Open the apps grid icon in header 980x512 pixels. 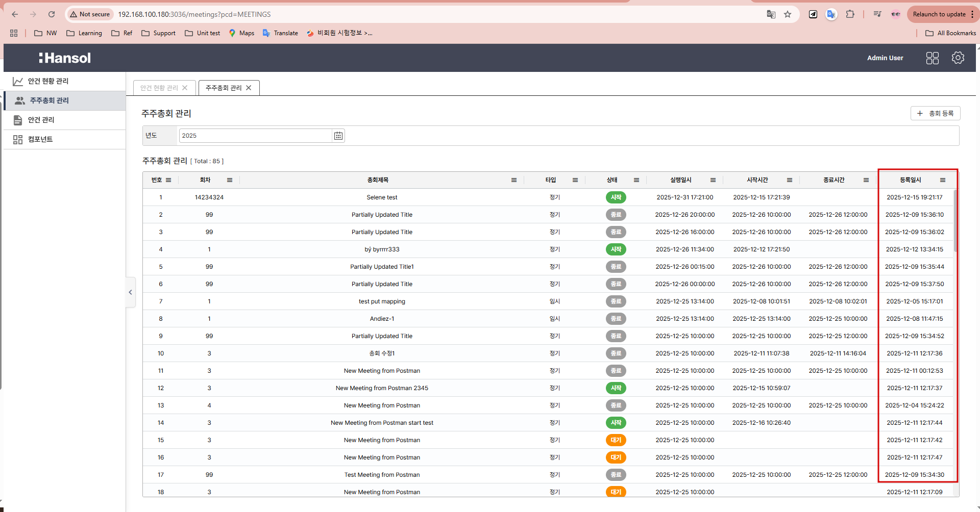933,58
